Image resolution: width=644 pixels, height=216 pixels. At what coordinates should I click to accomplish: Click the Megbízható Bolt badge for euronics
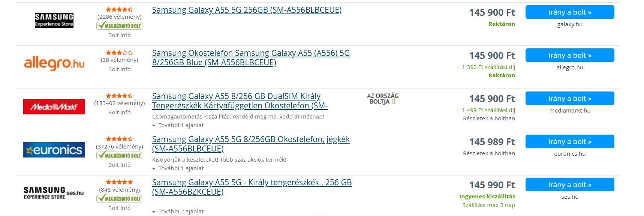[119, 155]
